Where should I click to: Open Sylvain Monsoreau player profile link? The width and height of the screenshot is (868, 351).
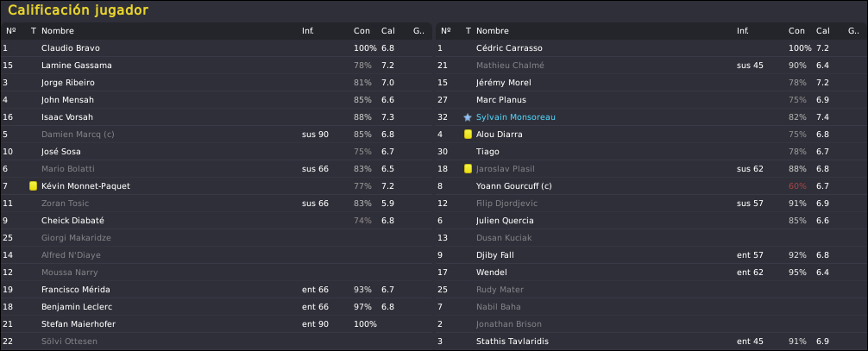(x=515, y=117)
